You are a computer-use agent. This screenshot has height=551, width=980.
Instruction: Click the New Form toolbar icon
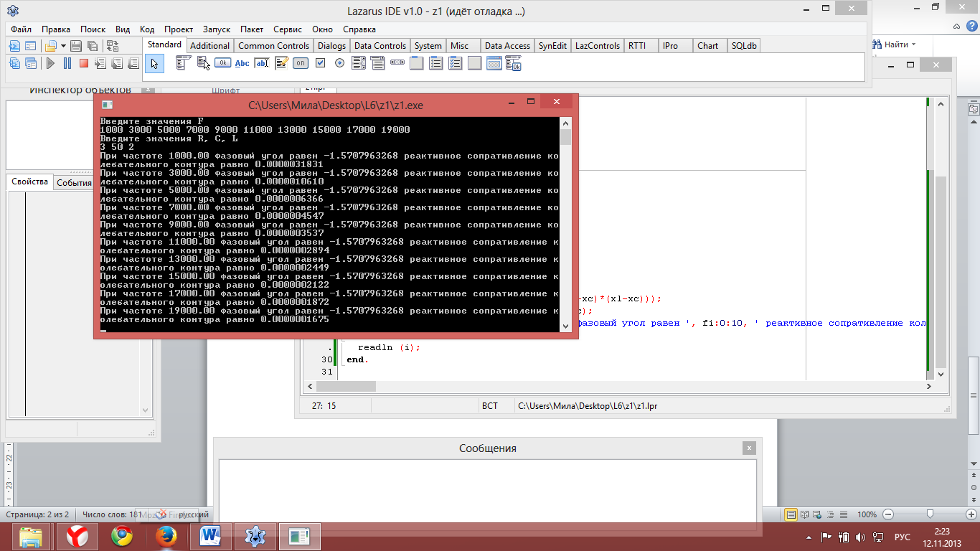(30, 46)
